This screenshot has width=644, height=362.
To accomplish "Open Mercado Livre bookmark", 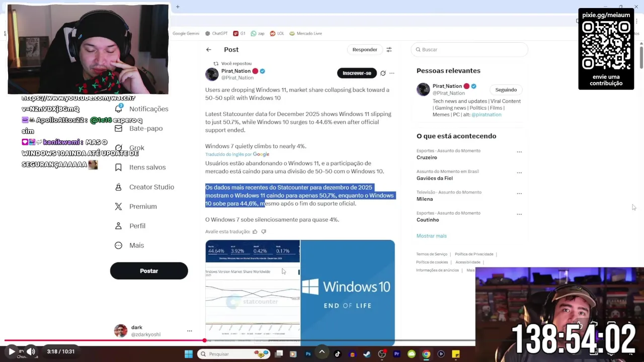I will click(305, 34).
